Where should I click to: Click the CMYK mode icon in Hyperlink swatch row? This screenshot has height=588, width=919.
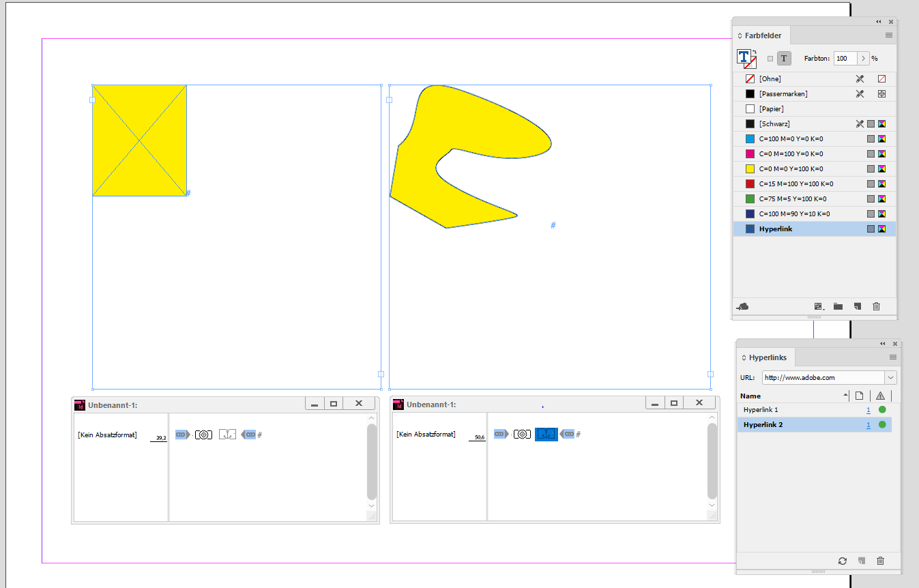(x=881, y=229)
